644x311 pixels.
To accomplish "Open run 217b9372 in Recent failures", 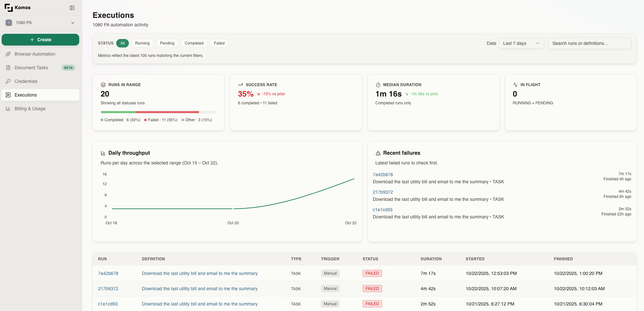I will pos(383,192).
